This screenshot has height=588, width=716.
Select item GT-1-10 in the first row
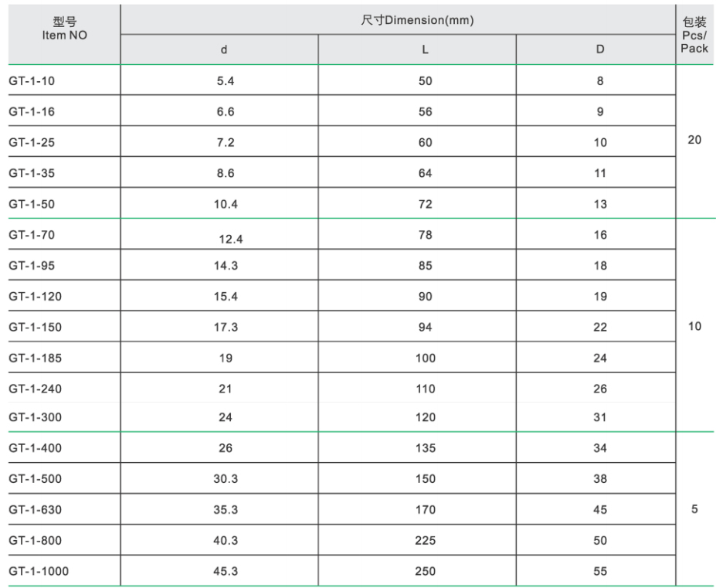click(31, 80)
